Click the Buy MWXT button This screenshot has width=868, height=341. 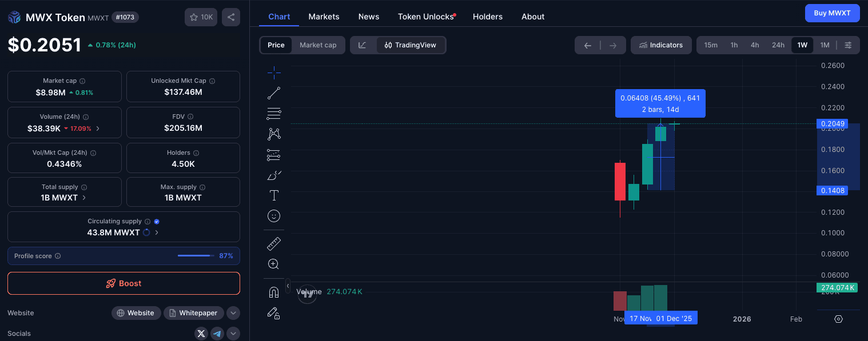(832, 13)
